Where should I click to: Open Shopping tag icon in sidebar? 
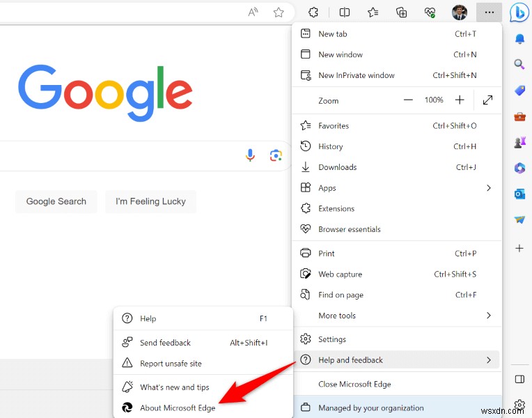pyautogui.click(x=519, y=91)
